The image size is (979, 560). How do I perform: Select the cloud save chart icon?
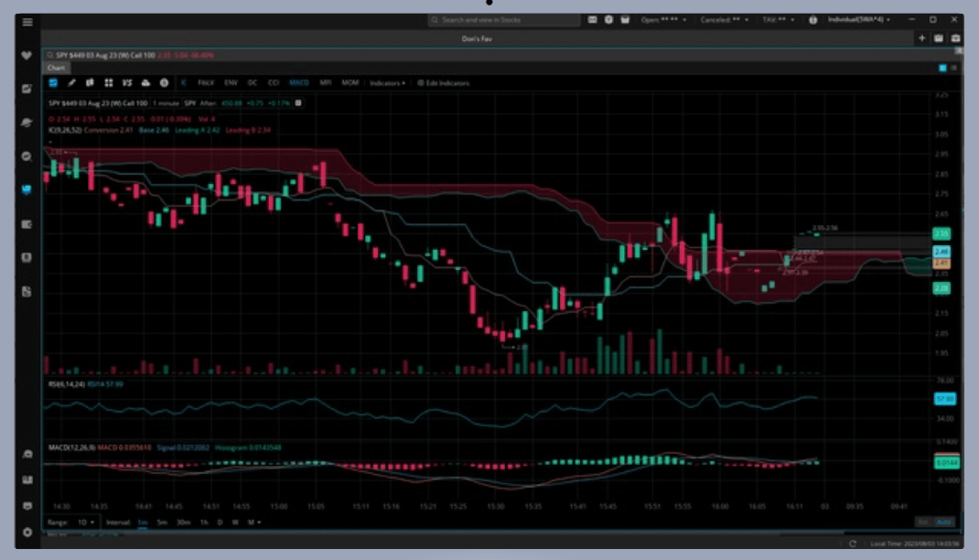click(145, 81)
